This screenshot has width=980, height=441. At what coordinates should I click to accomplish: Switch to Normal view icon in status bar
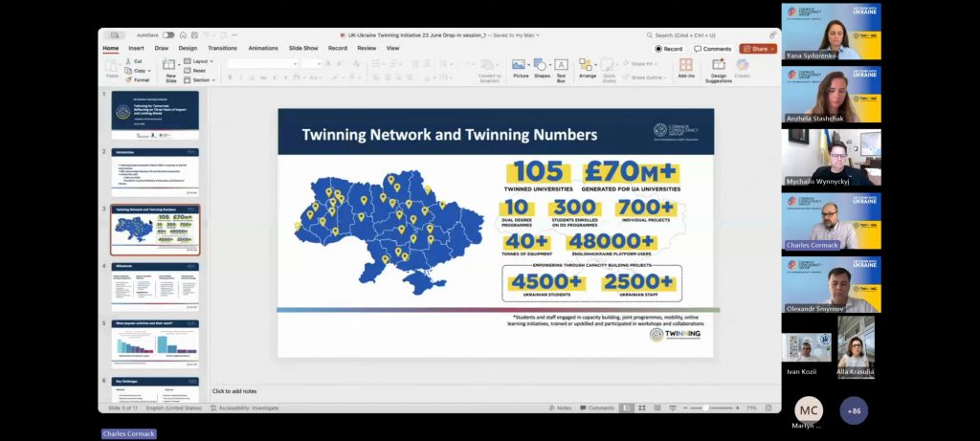pos(627,408)
